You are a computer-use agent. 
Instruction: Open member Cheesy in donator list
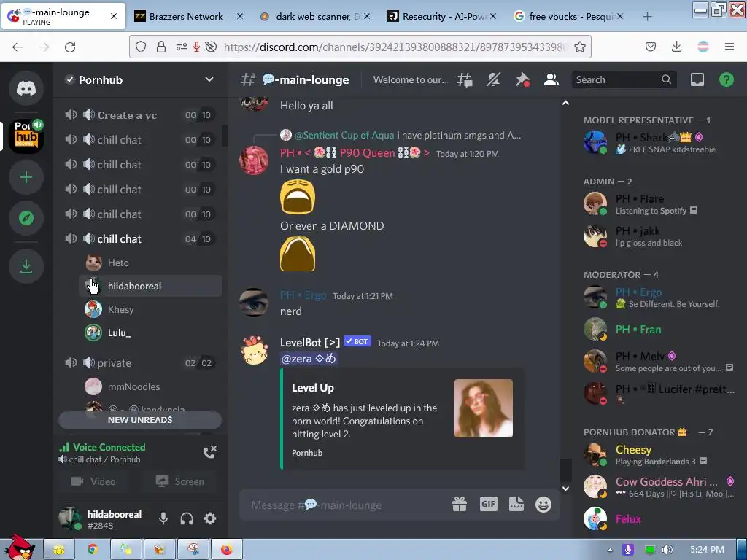[x=659, y=455]
